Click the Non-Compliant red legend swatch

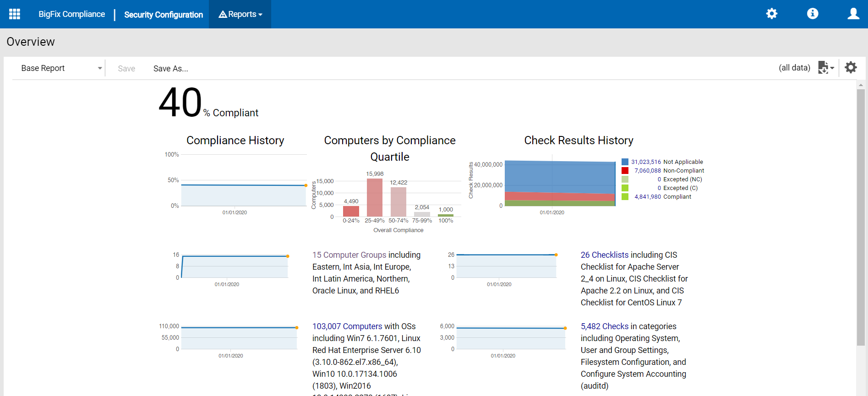pyautogui.click(x=625, y=171)
